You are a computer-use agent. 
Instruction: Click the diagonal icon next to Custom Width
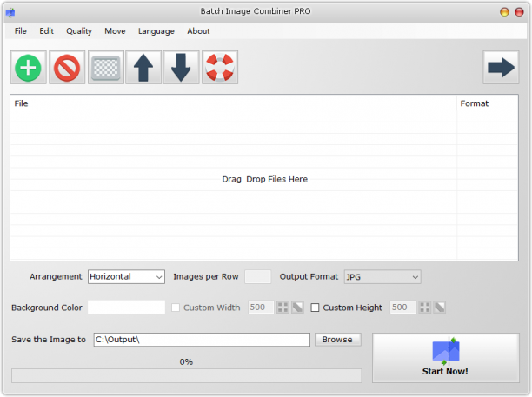point(297,308)
